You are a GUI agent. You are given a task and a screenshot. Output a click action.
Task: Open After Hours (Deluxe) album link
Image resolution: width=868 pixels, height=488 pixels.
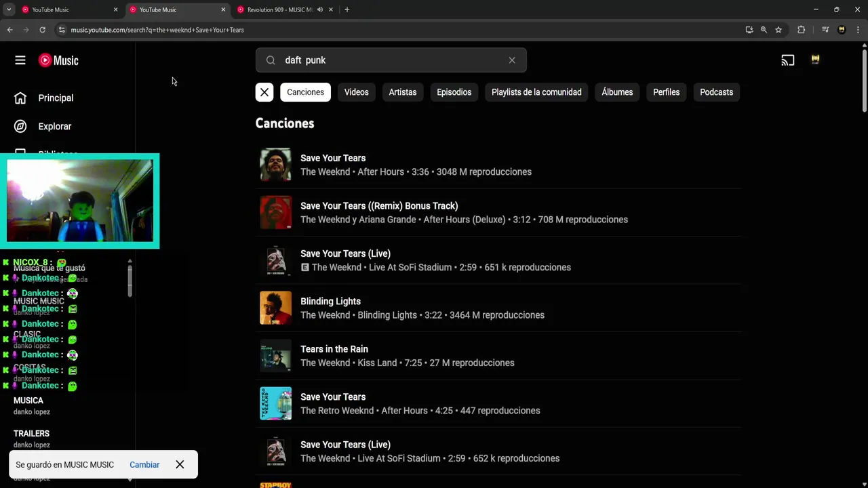[465, 220]
